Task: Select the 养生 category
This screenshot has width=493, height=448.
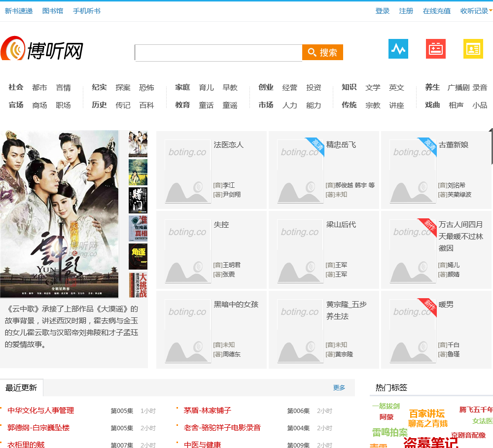Action: 433,87
